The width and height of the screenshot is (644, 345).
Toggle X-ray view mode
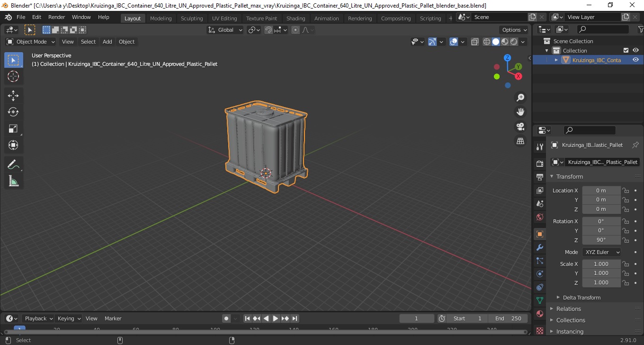coord(475,42)
